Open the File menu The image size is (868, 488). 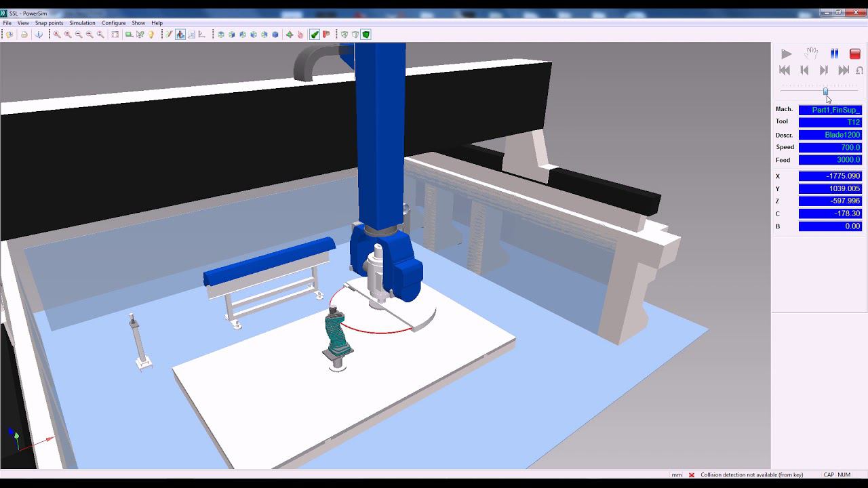[x=7, y=23]
